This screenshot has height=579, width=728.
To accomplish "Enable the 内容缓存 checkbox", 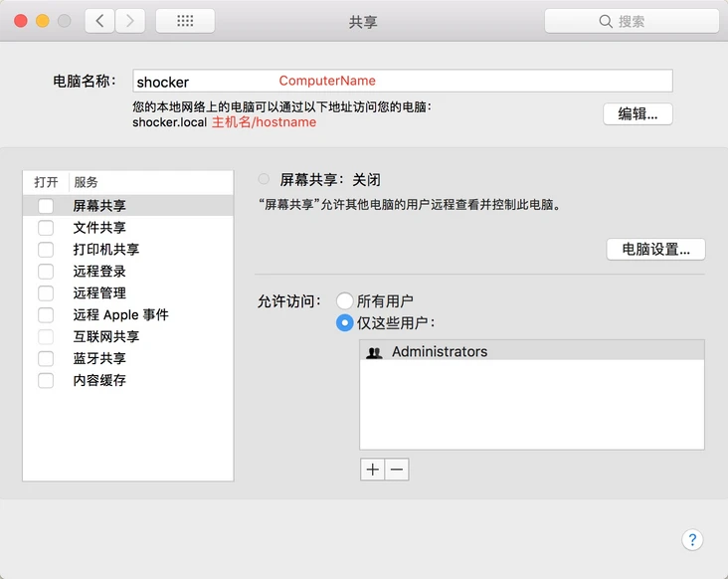I will pos(46,380).
